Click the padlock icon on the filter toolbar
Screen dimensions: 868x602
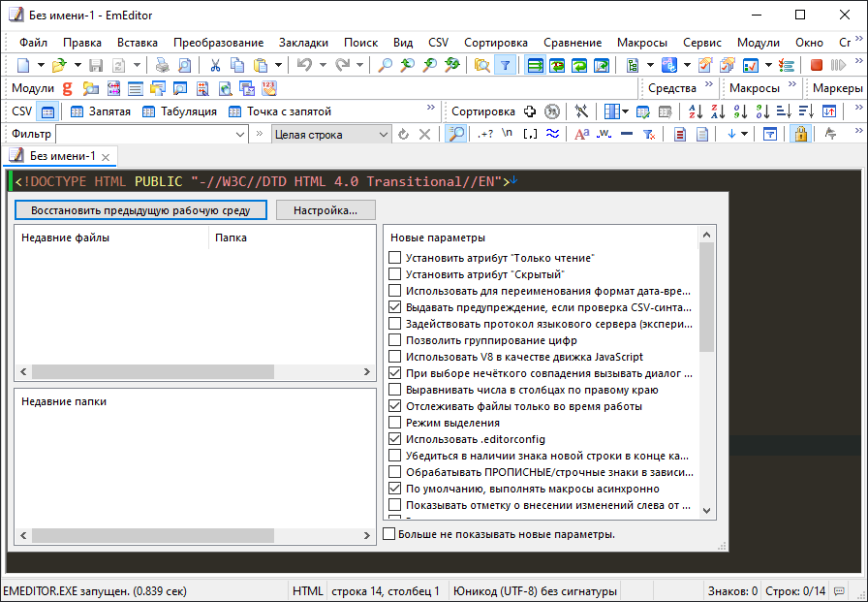tap(801, 133)
